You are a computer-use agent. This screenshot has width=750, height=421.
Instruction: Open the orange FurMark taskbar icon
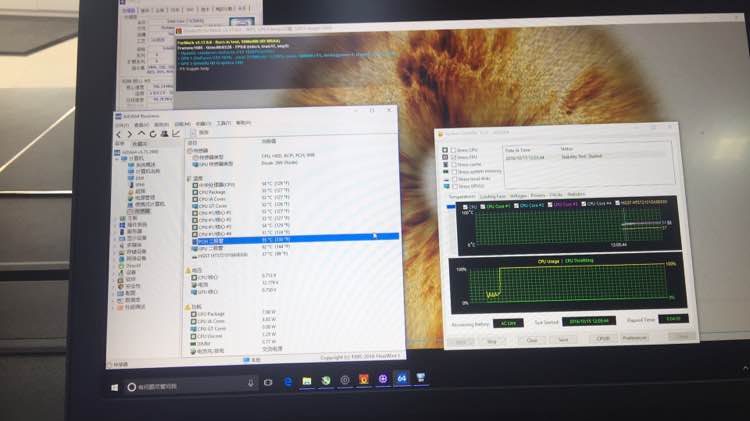364,379
